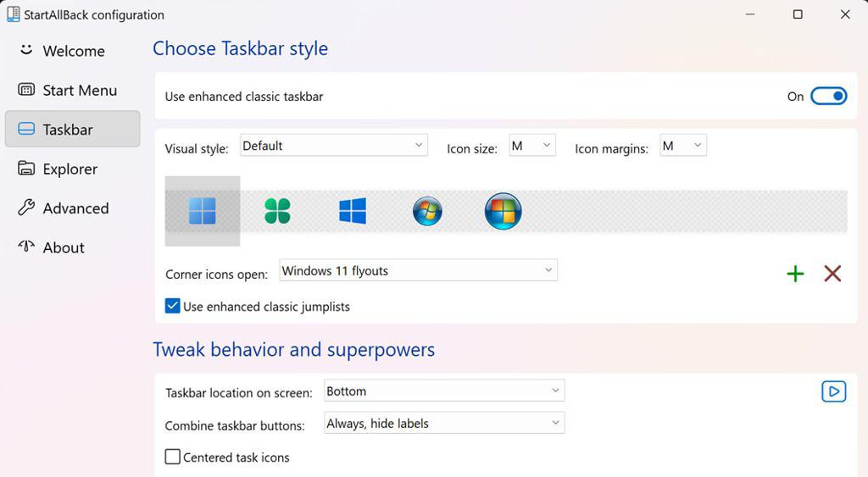Click the smiley Welcome icon
Screen dimensions: 868x477
pyautogui.click(x=26, y=50)
